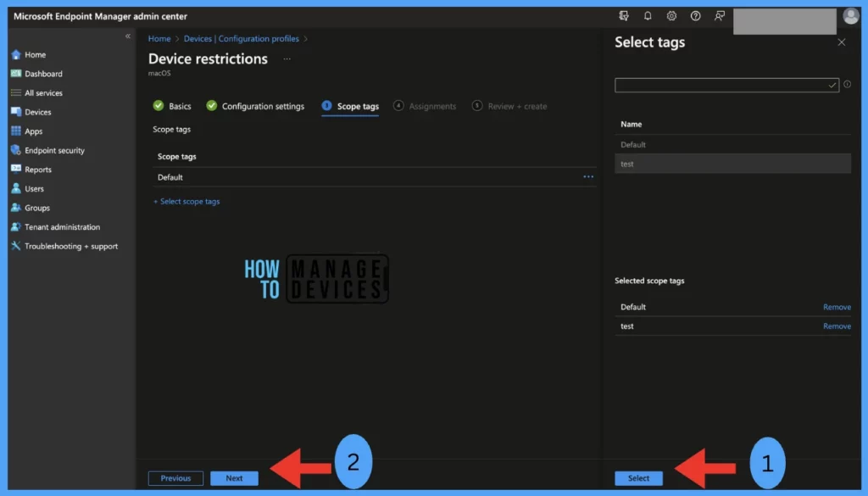The width and height of the screenshot is (868, 496).
Task: Go to Review + create step
Action: point(509,106)
